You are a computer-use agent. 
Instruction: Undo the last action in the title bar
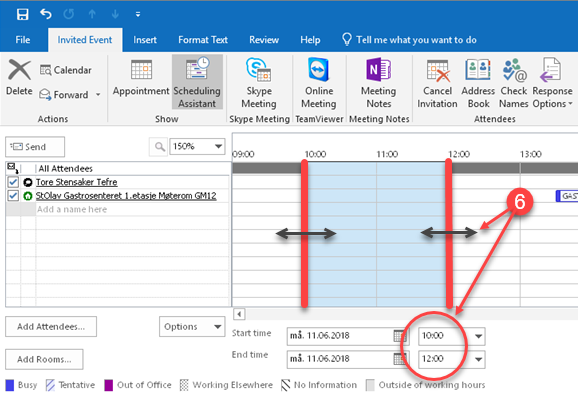tap(46, 14)
